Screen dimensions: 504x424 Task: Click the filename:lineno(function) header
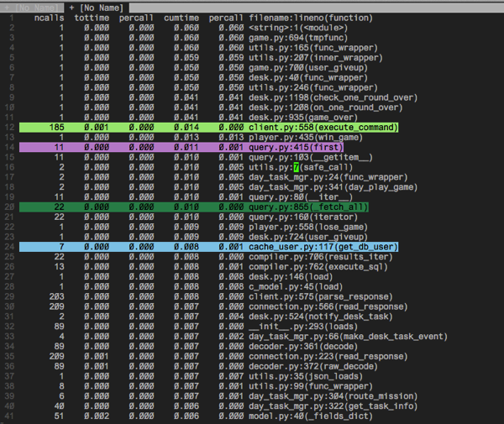click(x=311, y=18)
